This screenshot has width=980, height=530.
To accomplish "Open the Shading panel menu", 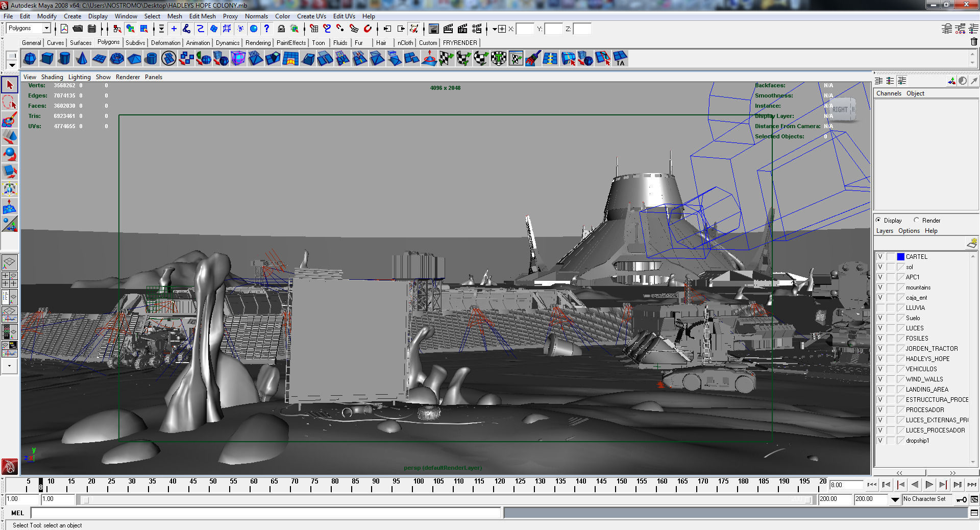I will (x=52, y=77).
